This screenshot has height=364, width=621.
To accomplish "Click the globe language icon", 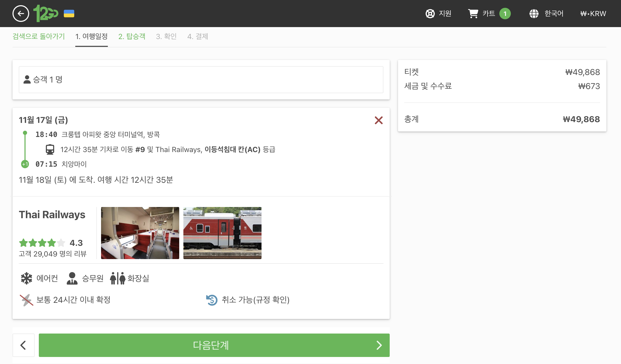I will click(534, 14).
